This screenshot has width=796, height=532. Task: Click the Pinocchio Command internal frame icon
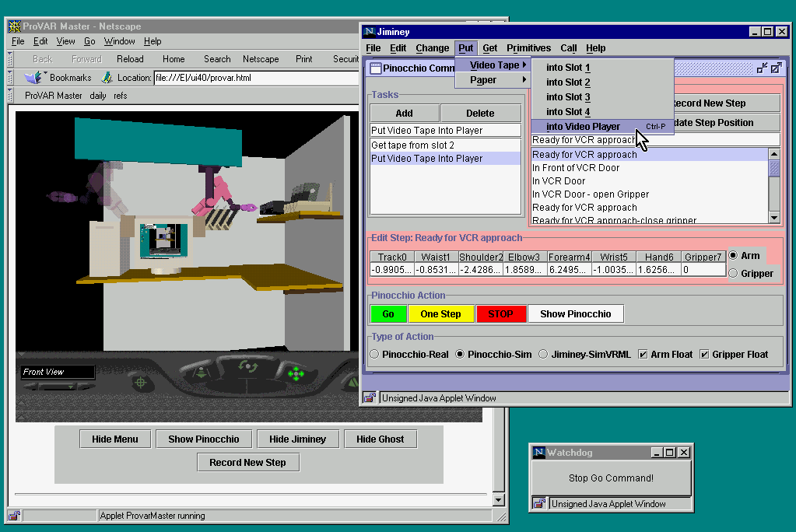tap(375, 68)
